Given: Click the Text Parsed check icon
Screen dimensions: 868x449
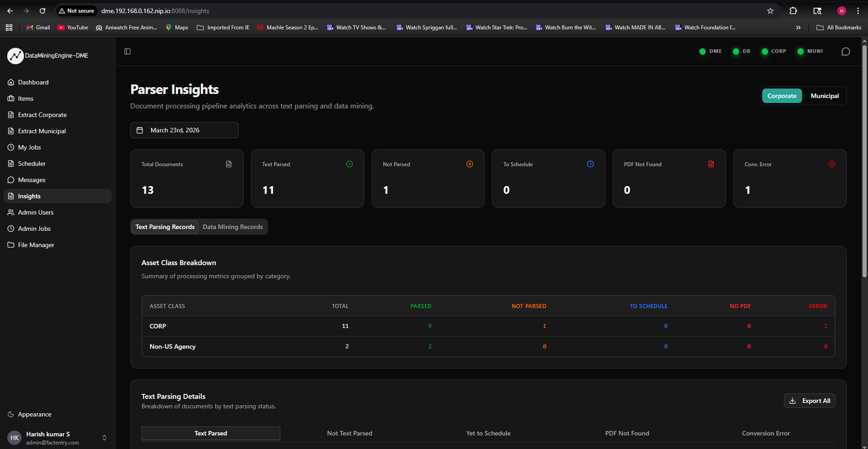Looking at the screenshot, I should click(x=349, y=164).
